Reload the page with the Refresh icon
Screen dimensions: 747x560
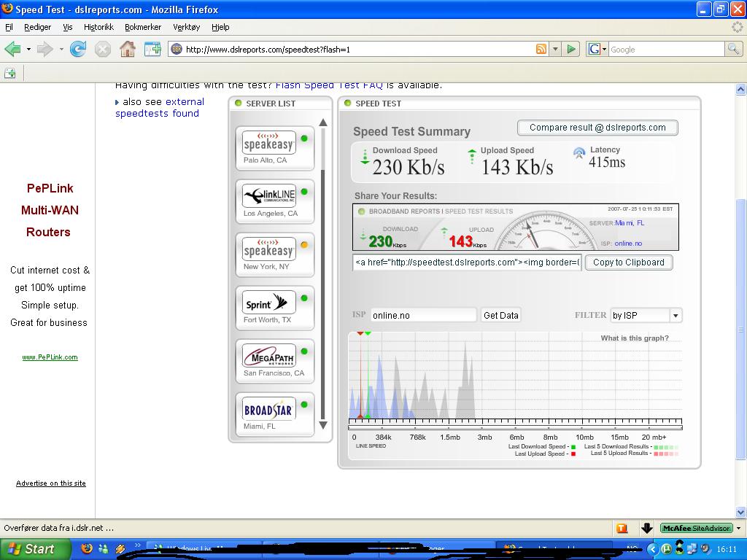tap(77, 49)
